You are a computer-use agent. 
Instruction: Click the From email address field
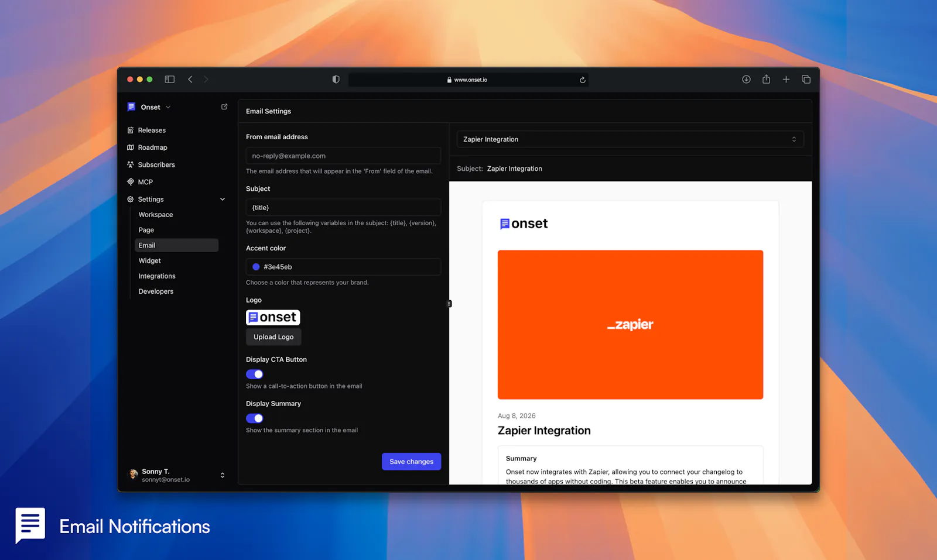coord(343,156)
